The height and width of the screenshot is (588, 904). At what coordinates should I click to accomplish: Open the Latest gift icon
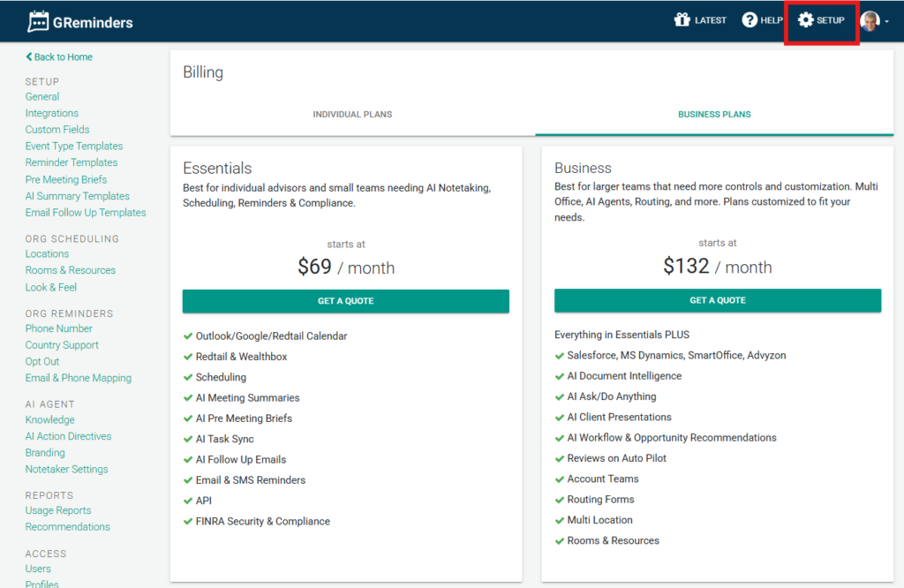pyautogui.click(x=682, y=19)
